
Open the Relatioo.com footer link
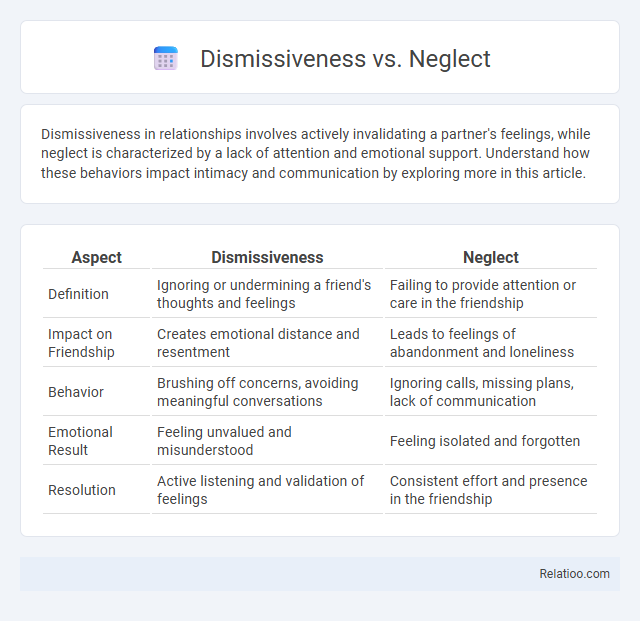click(574, 574)
